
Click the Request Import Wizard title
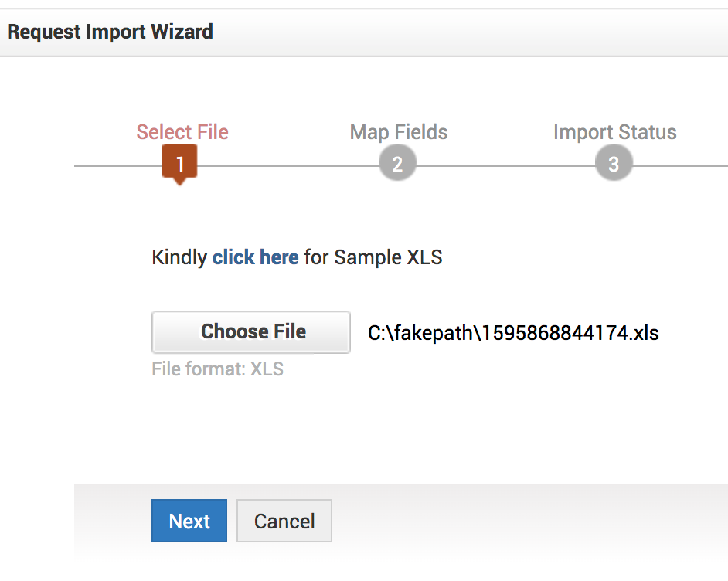click(x=110, y=32)
